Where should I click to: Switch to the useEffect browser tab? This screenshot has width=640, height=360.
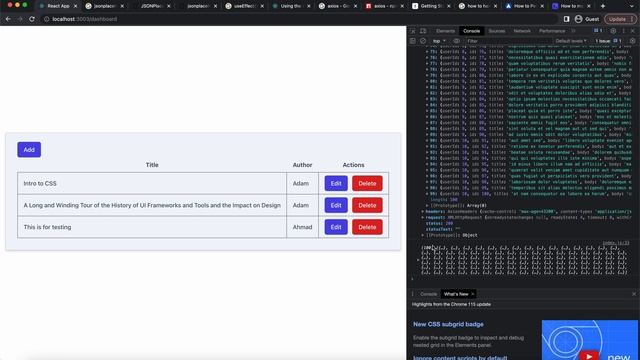244,6
